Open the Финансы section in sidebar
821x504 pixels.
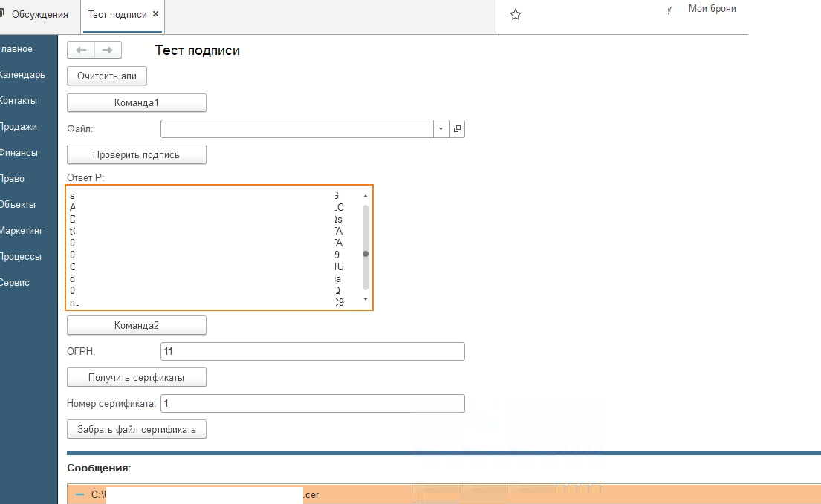pyautogui.click(x=19, y=153)
